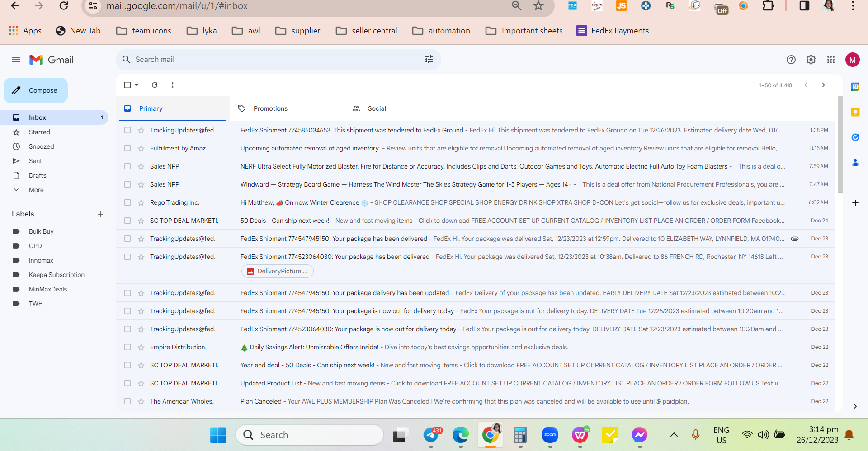Open Gmail support help icon
The height and width of the screenshot is (451, 868).
[791, 60]
